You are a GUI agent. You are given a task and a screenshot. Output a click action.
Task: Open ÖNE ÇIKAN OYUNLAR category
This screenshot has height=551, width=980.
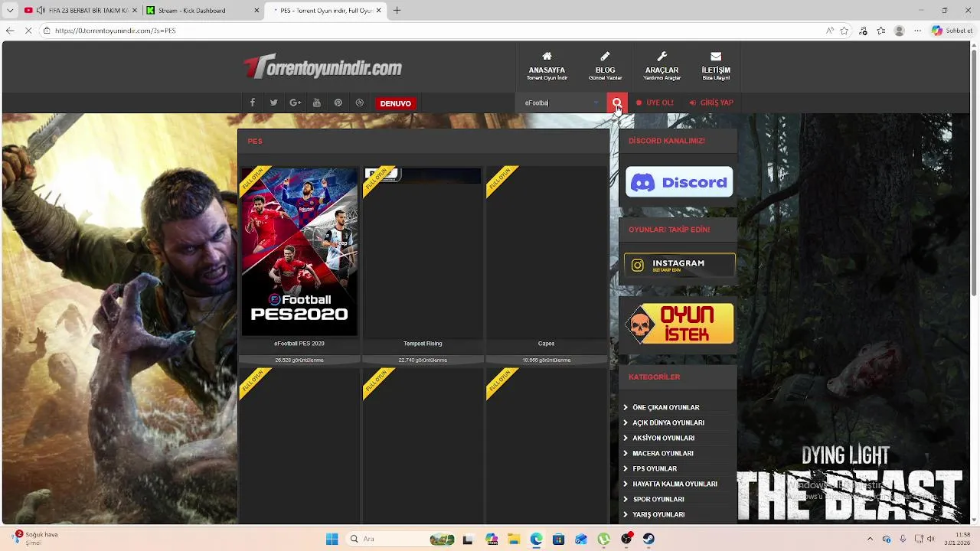665,408
